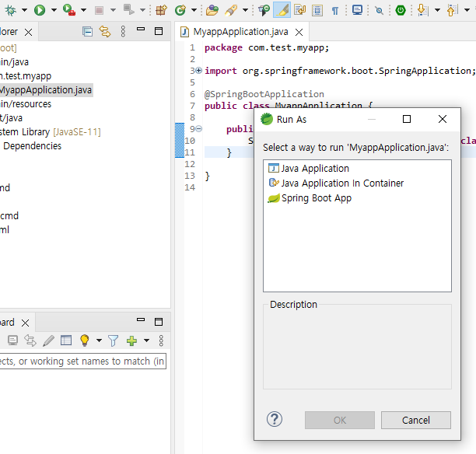Click the Open Type folder icon
The width and height of the screenshot is (476, 454).
coord(212,10)
